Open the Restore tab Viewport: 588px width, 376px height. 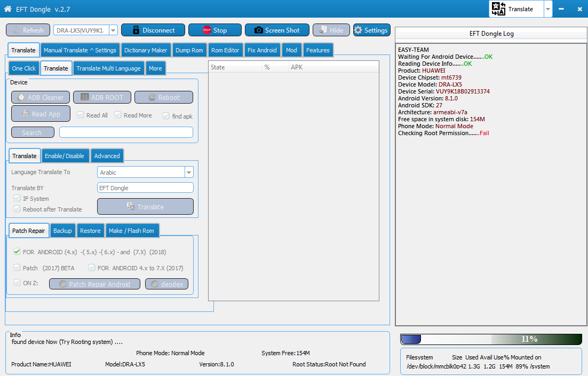click(90, 231)
